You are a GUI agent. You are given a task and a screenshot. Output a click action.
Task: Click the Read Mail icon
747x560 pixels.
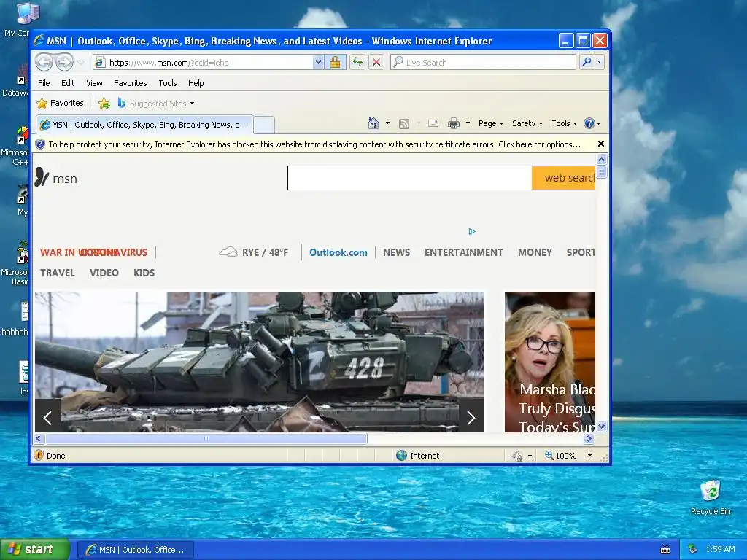[433, 123]
